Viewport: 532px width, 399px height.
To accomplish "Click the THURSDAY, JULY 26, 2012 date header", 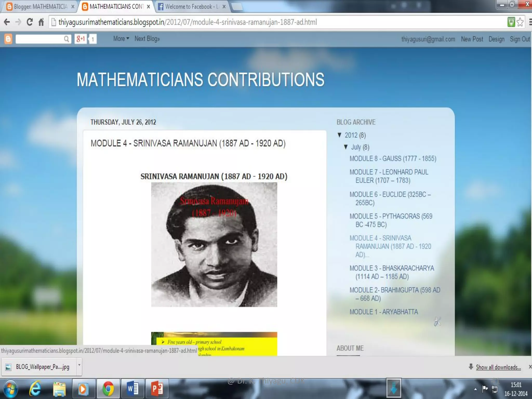I will (123, 122).
